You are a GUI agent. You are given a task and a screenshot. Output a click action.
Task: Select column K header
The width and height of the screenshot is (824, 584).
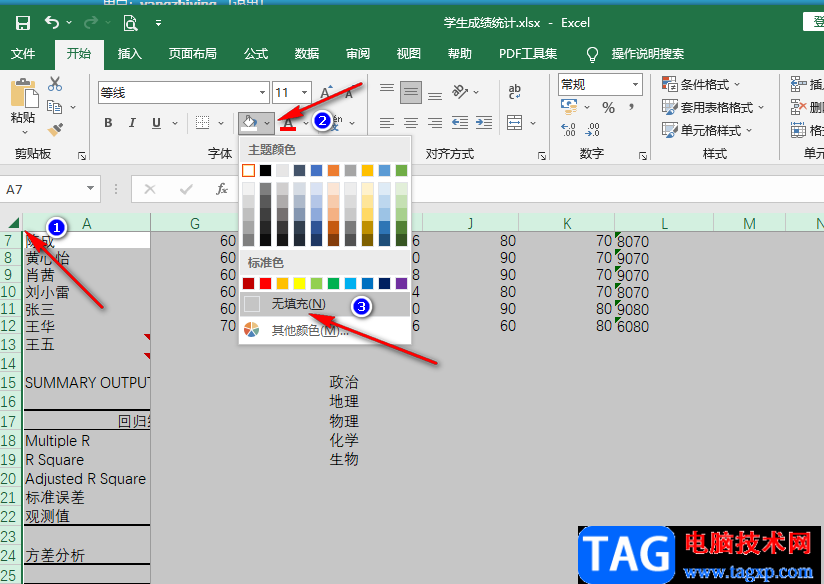[x=566, y=223]
